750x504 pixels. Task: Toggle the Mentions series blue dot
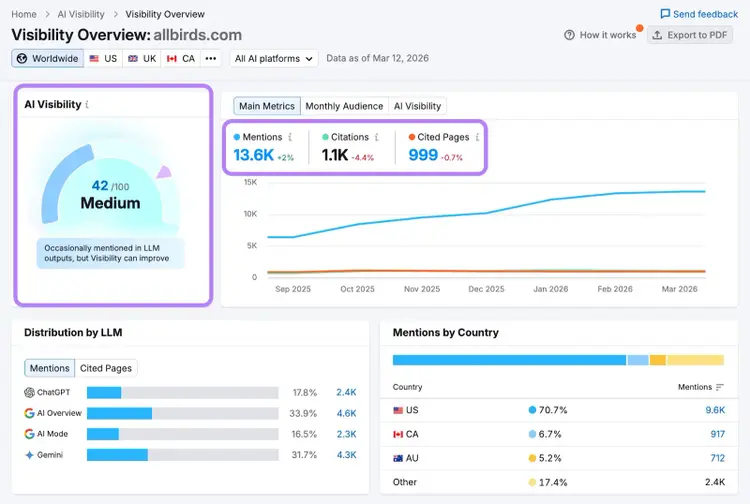click(x=237, y=137)
